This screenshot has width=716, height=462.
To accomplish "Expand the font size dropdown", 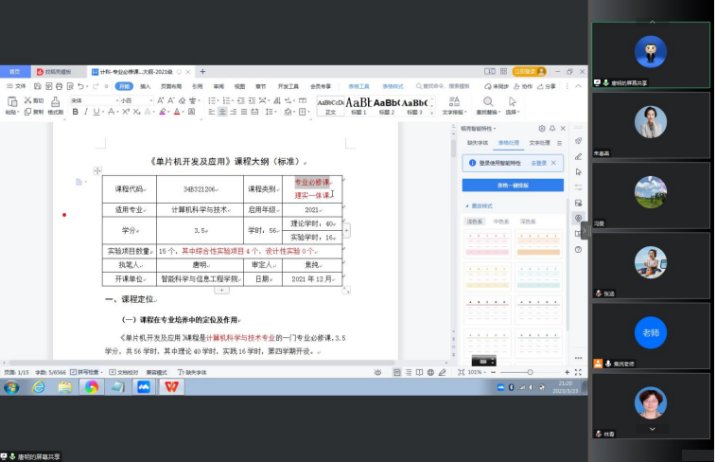I will (151, 101).
